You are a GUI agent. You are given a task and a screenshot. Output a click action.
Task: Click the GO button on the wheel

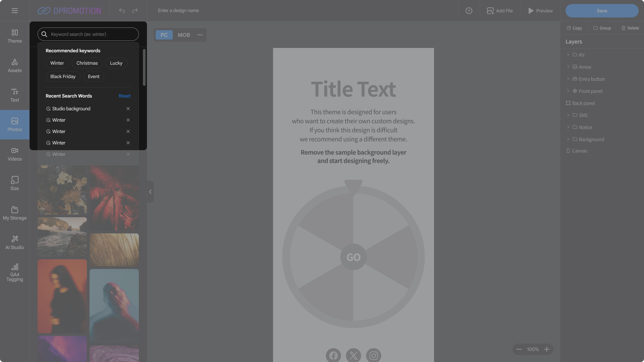click(x=354, y=257)
